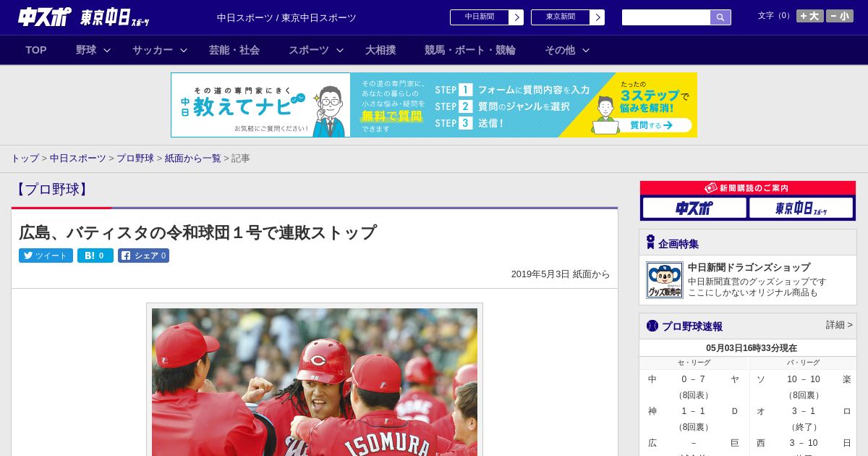The width and height of the screenshot is (868, 456).
Task: Decrease text size with －小 button
Action: [x=840, y=16]
